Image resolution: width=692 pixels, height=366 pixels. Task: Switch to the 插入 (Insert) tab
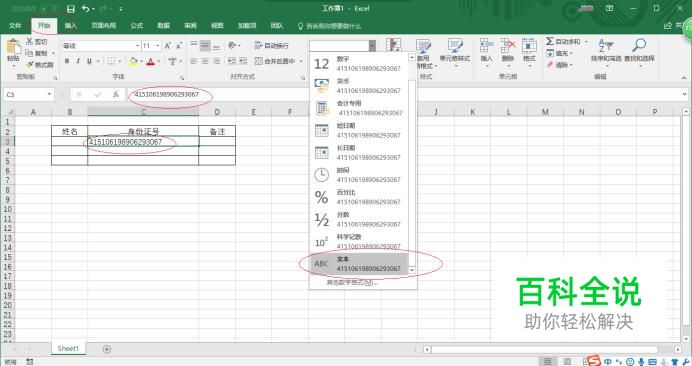pos(71,26)
